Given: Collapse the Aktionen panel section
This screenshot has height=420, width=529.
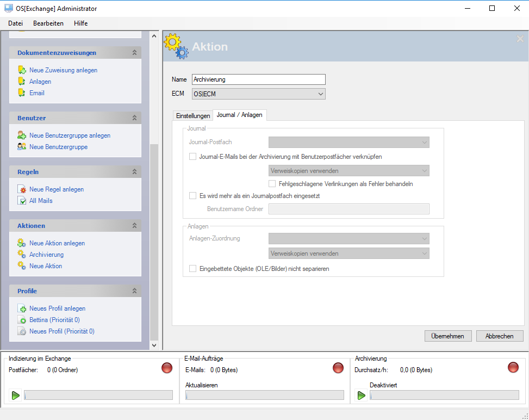Looking at the screenshot, I should coord(134,226).
